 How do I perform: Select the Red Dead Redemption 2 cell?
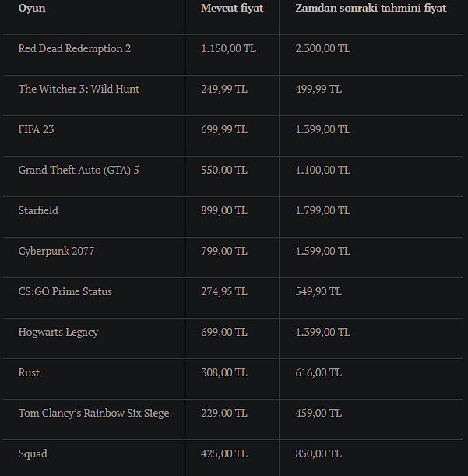coord(75,48)
